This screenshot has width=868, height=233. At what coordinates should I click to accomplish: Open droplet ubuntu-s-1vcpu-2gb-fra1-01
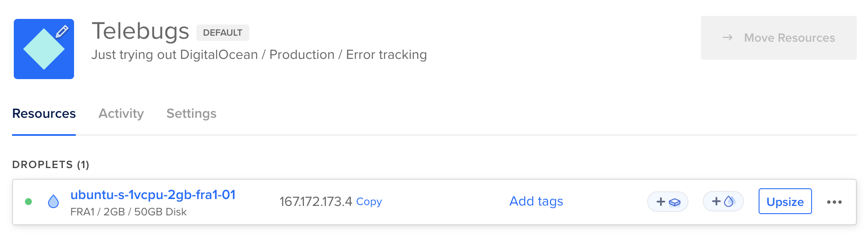153,195
